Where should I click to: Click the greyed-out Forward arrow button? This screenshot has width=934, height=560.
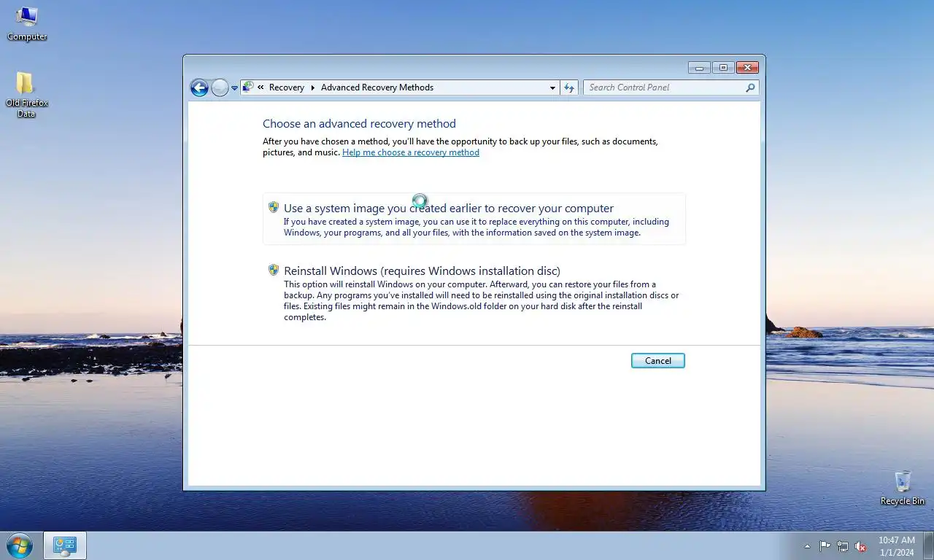click(220, 87)
